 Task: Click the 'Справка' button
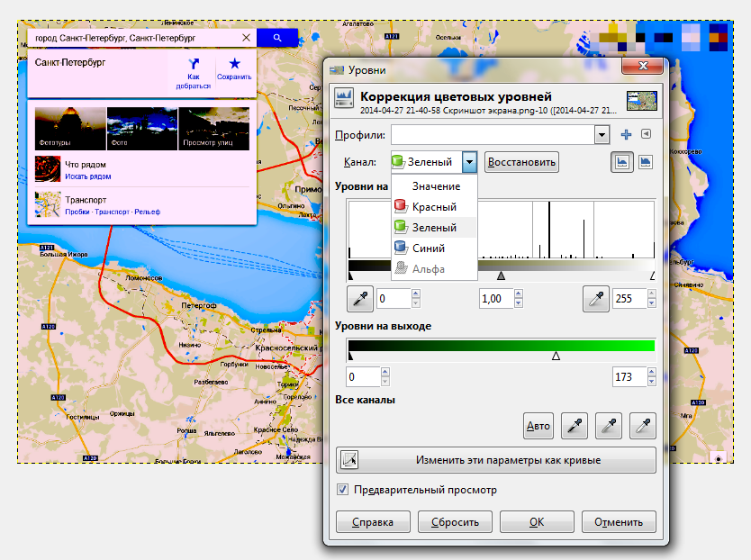coord(373,521)
